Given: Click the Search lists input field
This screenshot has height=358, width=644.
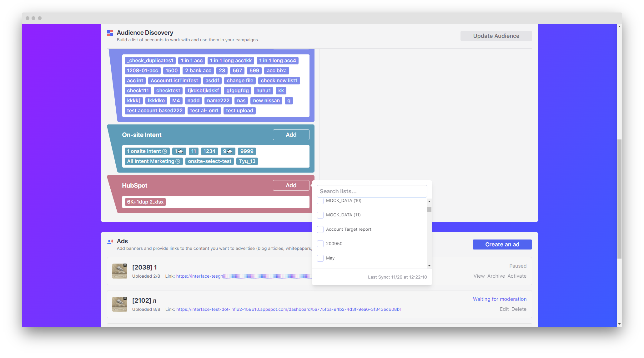Looking at the screenshot, I should 372,191.
